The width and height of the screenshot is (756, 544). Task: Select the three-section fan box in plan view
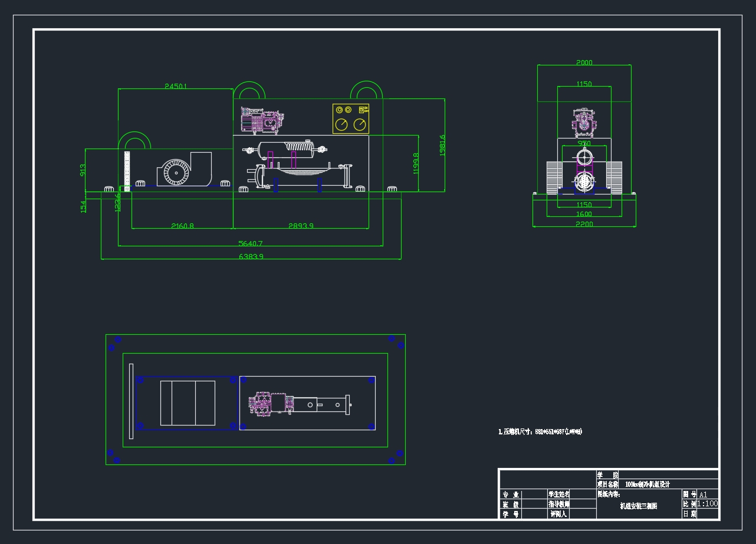click(188, 403)
